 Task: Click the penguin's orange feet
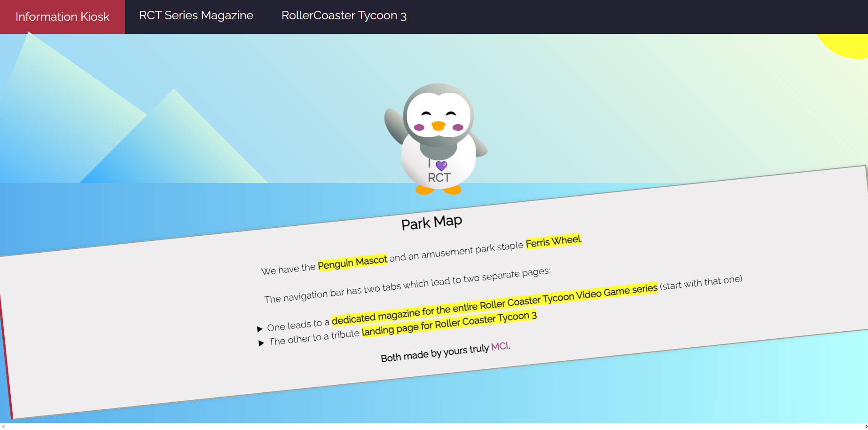coord(425,190)
